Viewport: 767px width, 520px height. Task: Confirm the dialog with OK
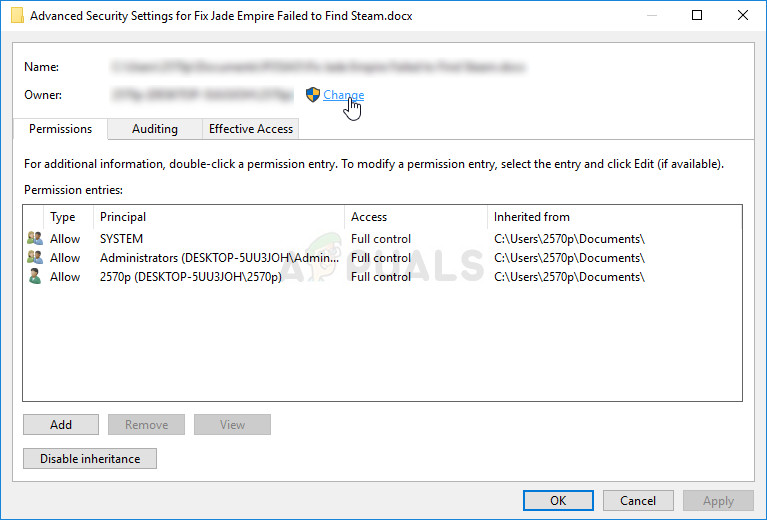tap(558, 501)
